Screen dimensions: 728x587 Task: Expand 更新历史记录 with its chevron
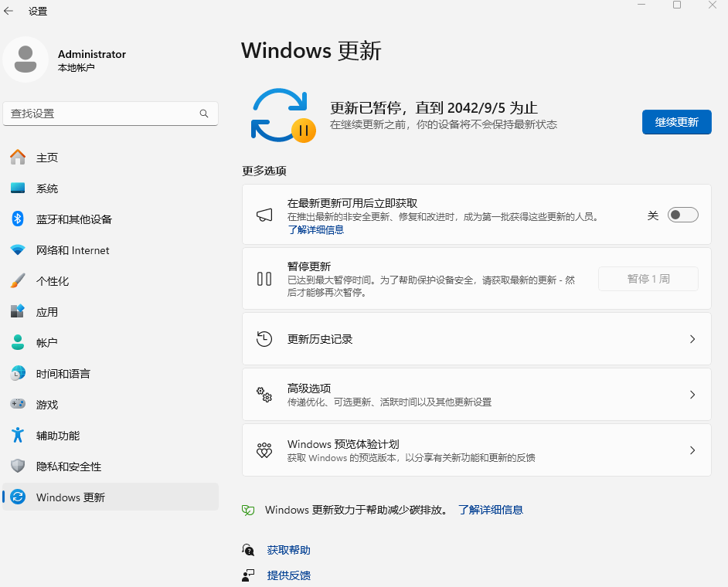tap(692, 339)
